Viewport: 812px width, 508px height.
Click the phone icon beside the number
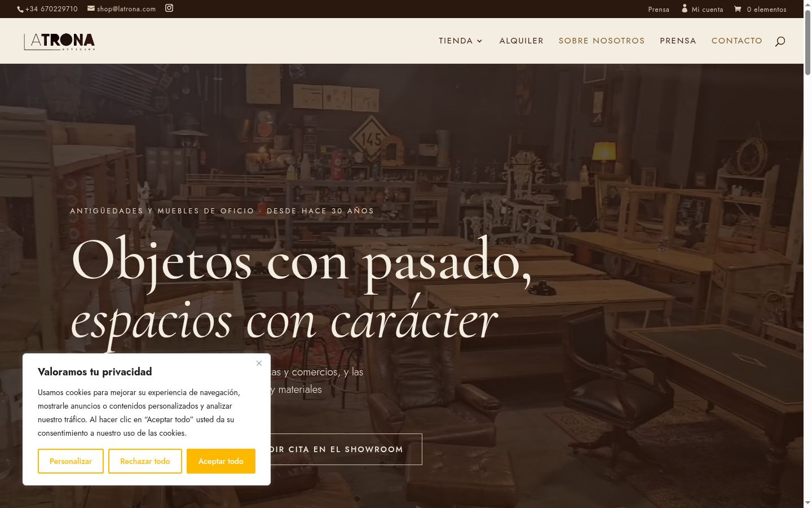click(x=20, y=9)
